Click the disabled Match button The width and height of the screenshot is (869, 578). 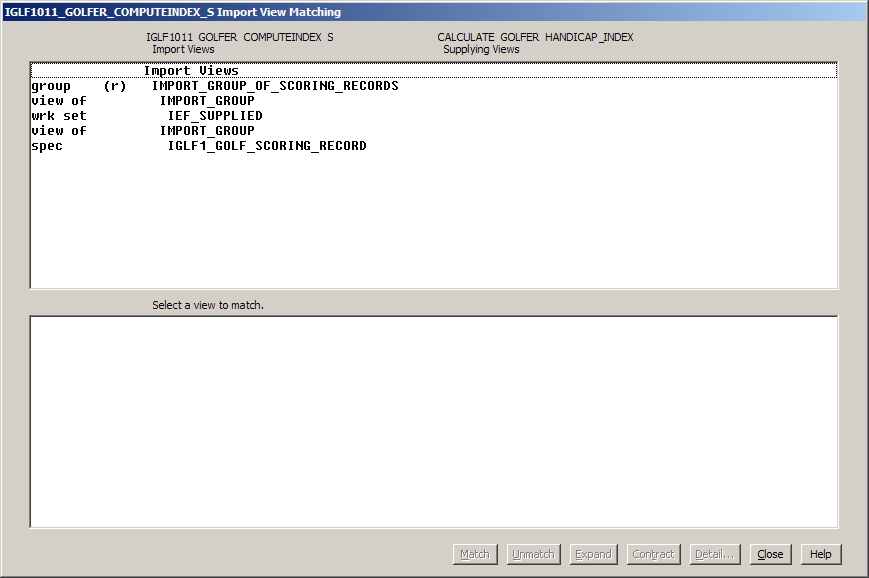pyautogui.click(x=475, y=554)
